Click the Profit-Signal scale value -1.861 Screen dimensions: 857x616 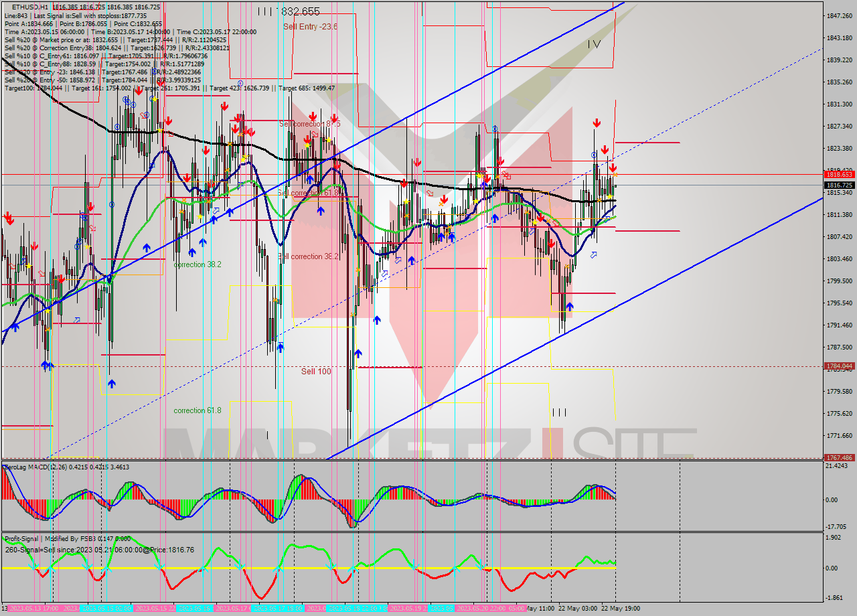[x=834, y=597]
